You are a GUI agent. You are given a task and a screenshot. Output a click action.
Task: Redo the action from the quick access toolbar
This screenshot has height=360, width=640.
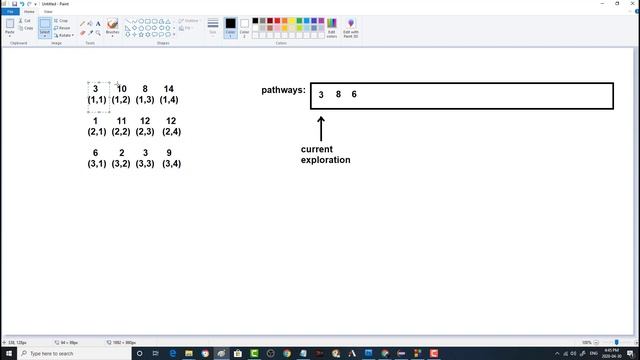(29, 4)
